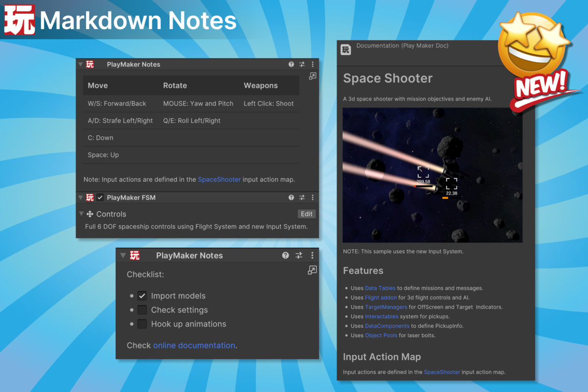Screen dimensions: 588x392
Task: Collapse the Controls foldout arrow
Action: click(x=81, y=214)
